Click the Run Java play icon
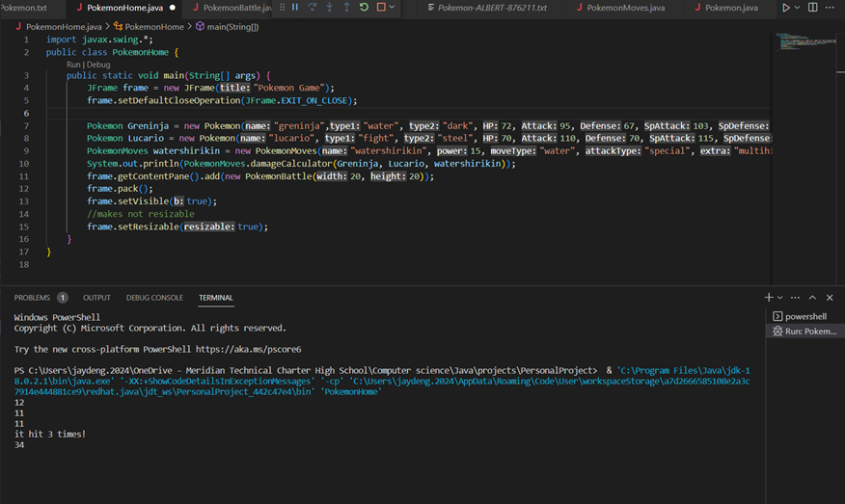The width and height of the screenshot is (845, 504). pyautogui.click(x=786, y=8)
